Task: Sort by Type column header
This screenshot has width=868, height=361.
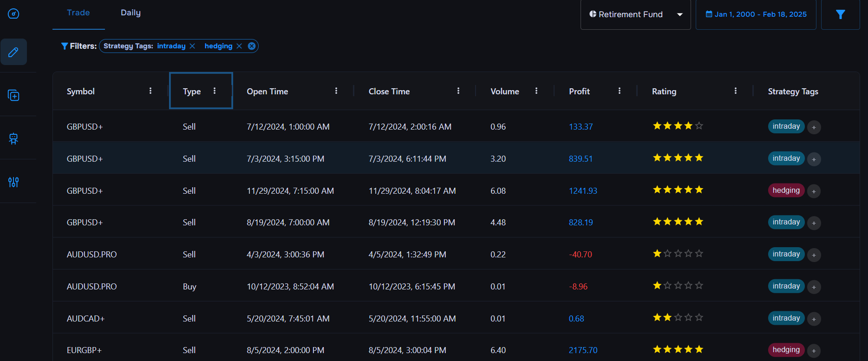Action: (x=192, y=92)
